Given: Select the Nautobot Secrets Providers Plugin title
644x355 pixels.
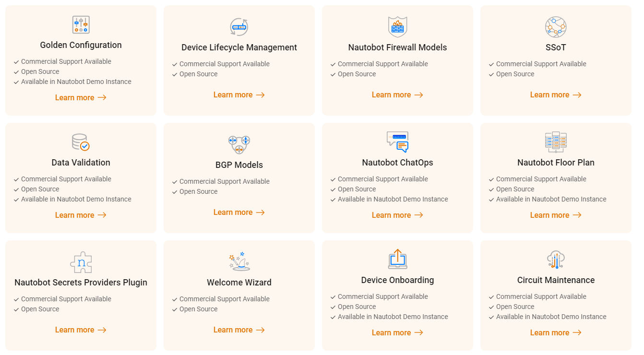Looking at the screenshot, I should 81,283.
